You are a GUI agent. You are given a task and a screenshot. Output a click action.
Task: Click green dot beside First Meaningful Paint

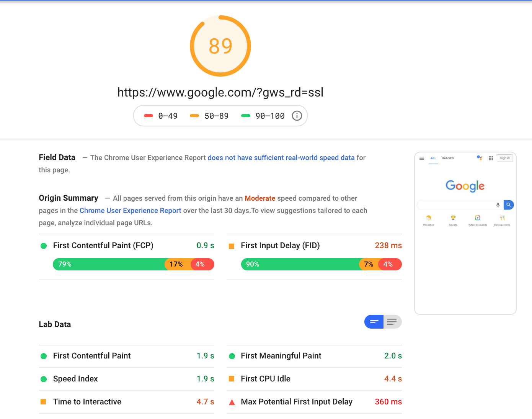[232, 356]
